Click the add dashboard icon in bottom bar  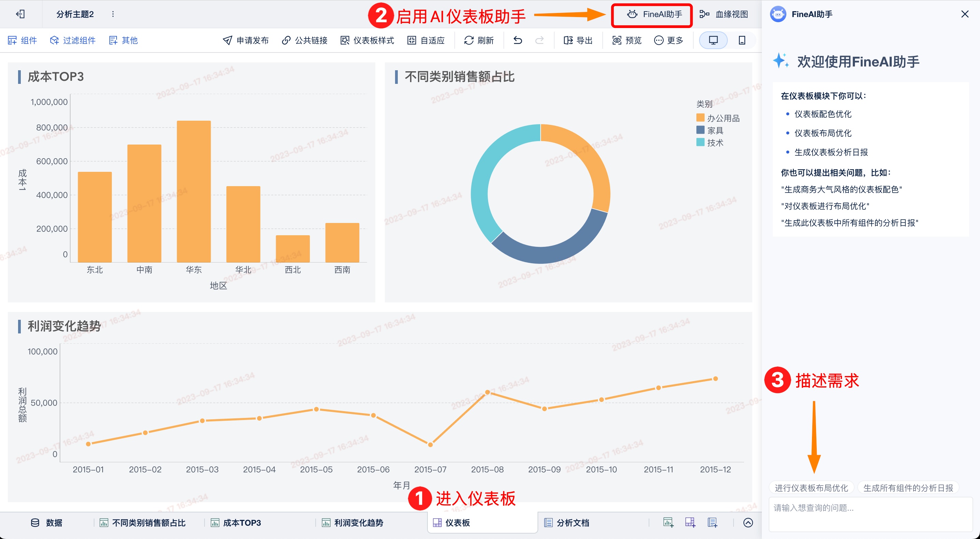point(690,522)
